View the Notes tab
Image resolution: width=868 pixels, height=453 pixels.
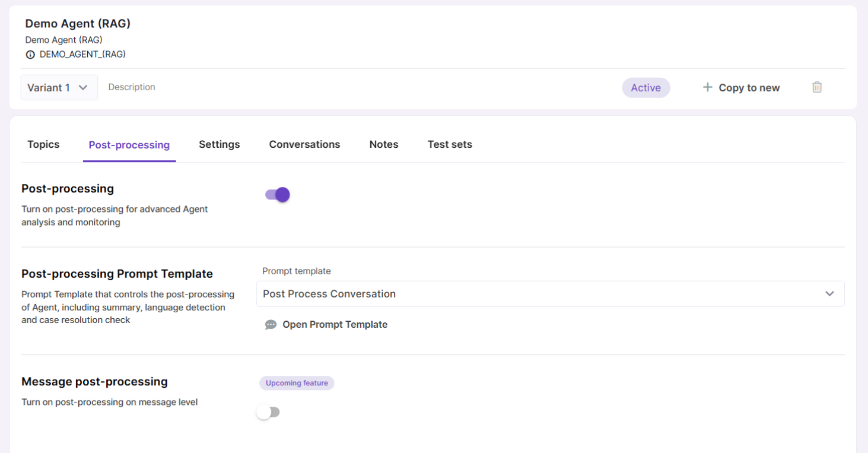(383, 144)
